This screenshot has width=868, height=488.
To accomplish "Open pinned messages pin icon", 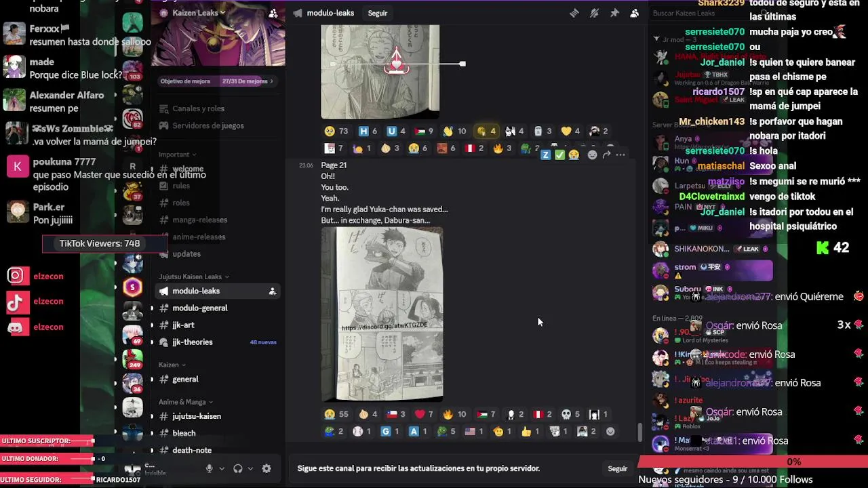I will (x=614, y=13).
